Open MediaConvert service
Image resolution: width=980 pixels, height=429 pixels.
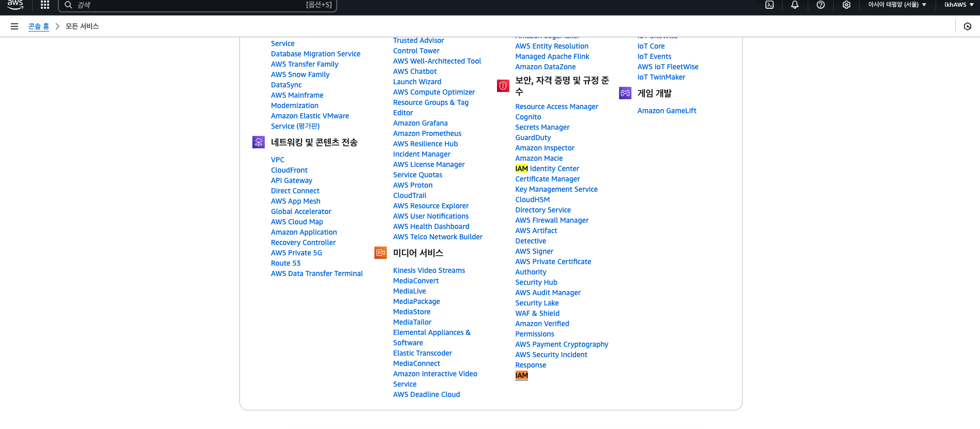coord(416,281)
